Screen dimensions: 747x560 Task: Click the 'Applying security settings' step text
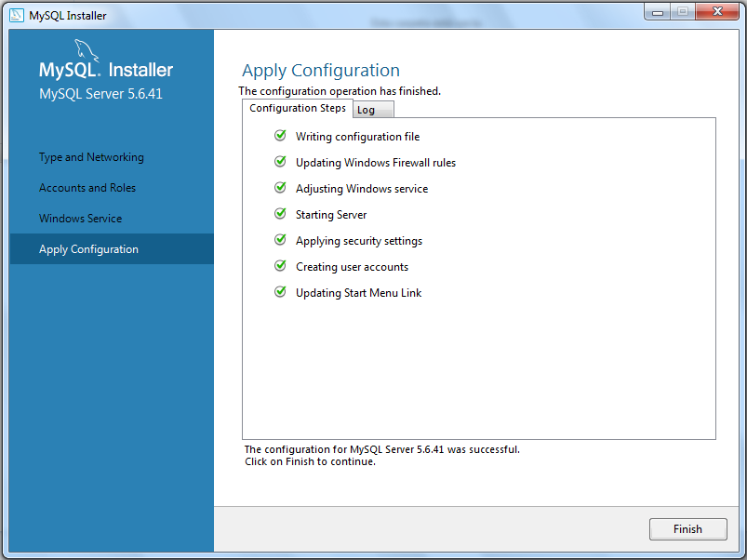click(x=359, y=241)
